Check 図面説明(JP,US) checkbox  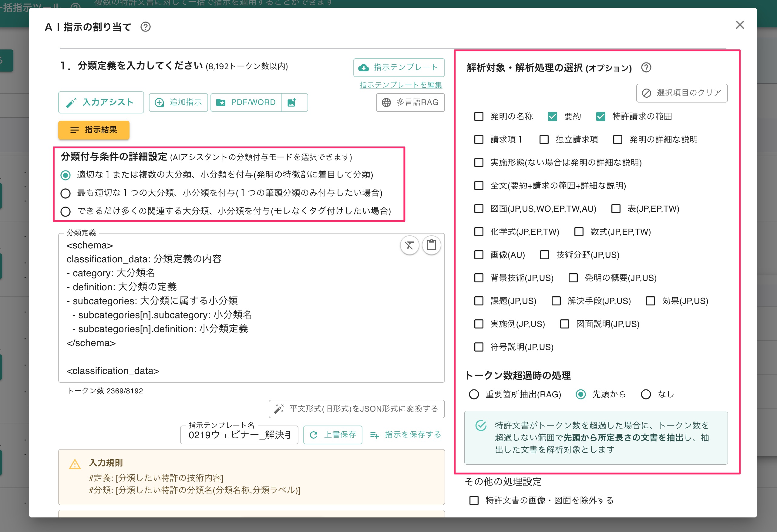565,324
